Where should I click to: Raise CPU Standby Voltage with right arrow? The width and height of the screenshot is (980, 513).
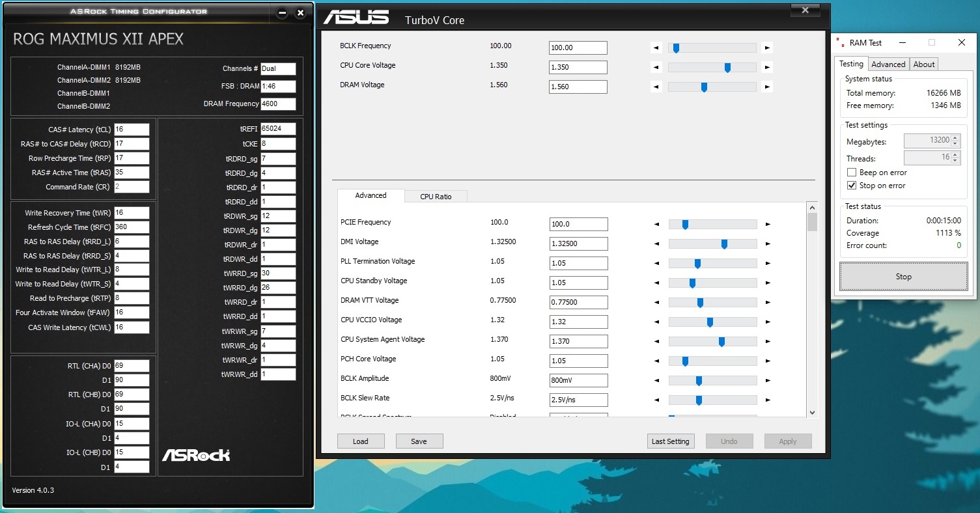click(x=768, y=283)
